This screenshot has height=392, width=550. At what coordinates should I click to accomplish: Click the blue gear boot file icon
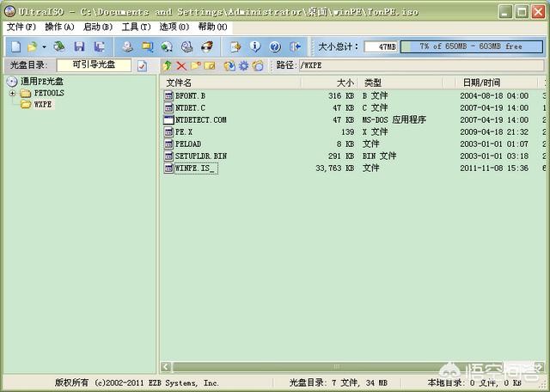tap(244, 65)
